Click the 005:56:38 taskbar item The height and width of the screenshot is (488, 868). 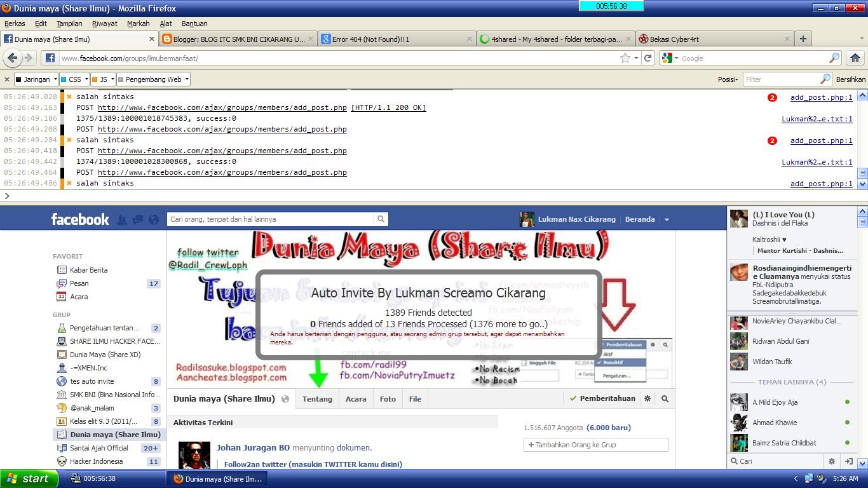116,478
